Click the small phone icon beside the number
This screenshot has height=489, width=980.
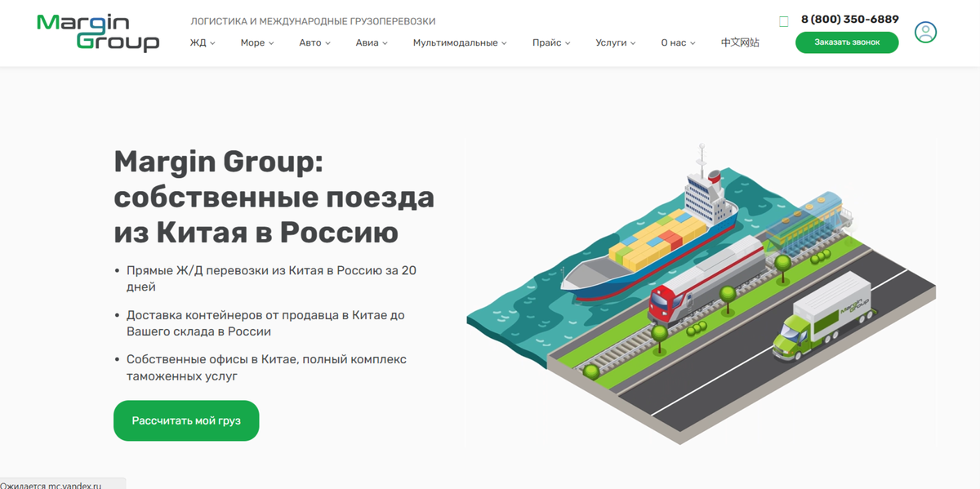point(784,21)
